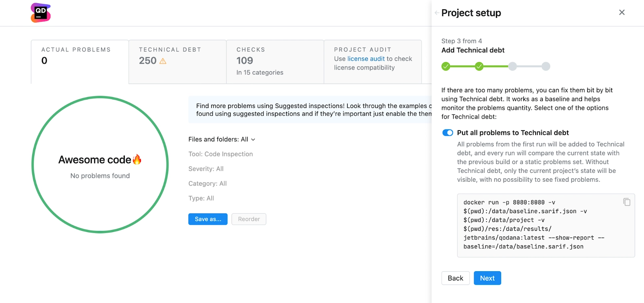Click the Technical Debt warning triangle icon
The width and height of the screenshot is (644, 303).
tap(163, 61)
